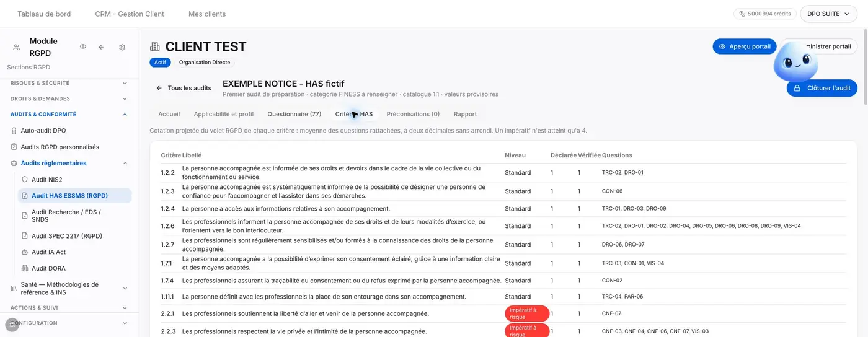Switch to Critères HAS tab
This screenshot has width=868, height=337.
click(354, 114)
